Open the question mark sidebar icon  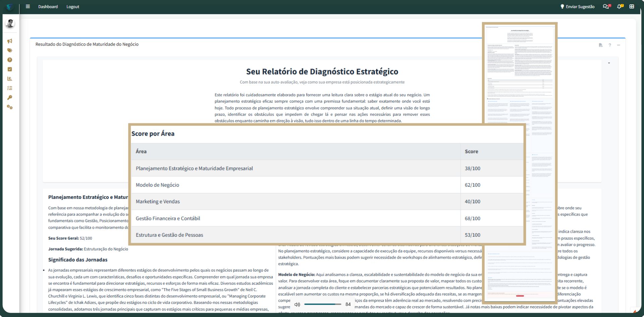[x=10, y=60]
